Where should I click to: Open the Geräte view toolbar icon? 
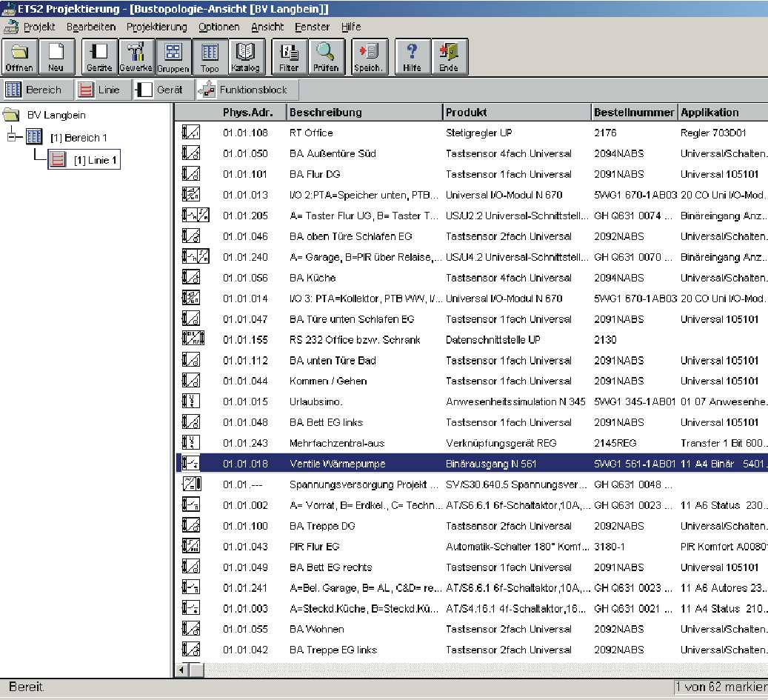(x=99, y=57)
